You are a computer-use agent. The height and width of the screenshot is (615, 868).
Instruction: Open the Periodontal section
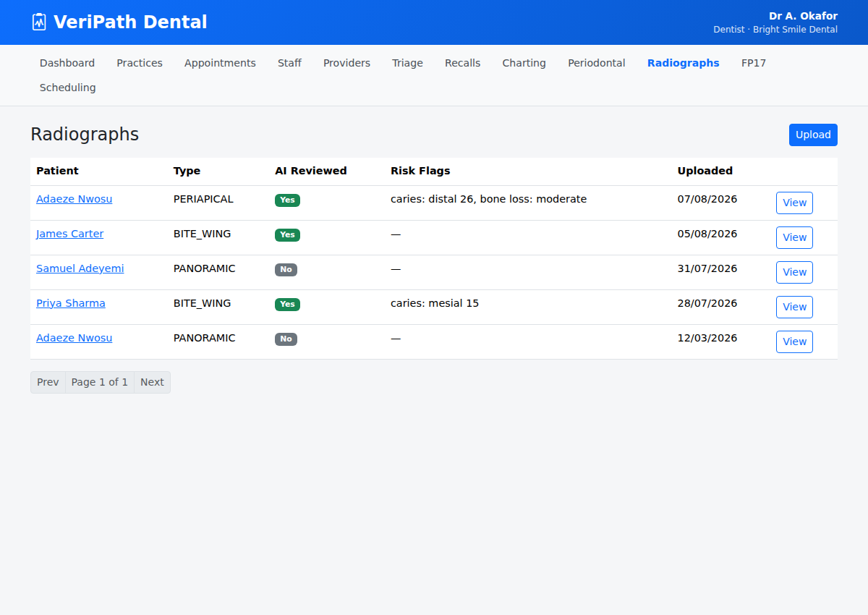596,63
